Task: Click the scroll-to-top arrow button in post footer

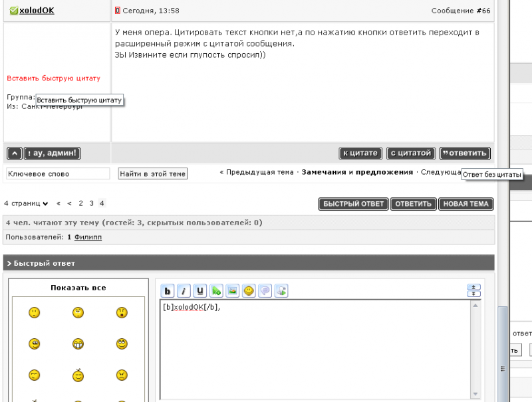Action: click(15, 153)
